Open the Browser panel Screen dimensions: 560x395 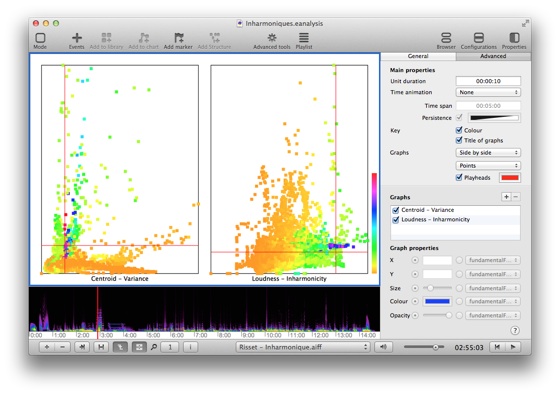pos(446,40)
